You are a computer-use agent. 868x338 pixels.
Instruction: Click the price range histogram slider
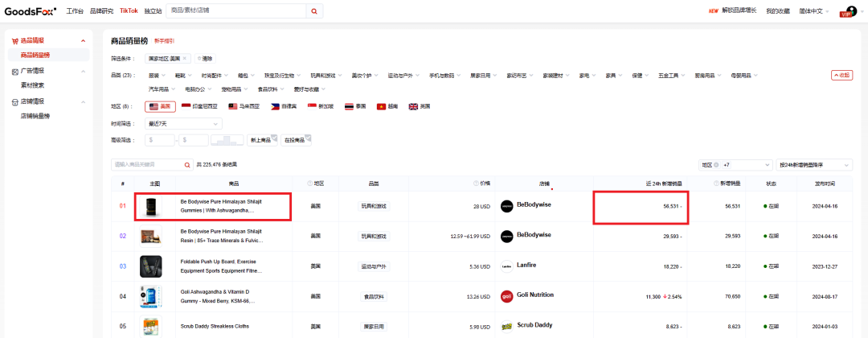click(227, 140)
